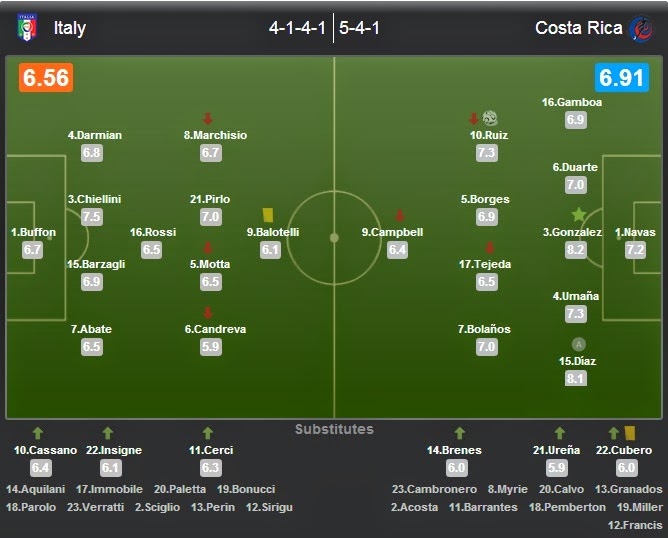Screen dimensions: 668x538
Task: Click Cubero's yellow card icon
Action: 630,432
